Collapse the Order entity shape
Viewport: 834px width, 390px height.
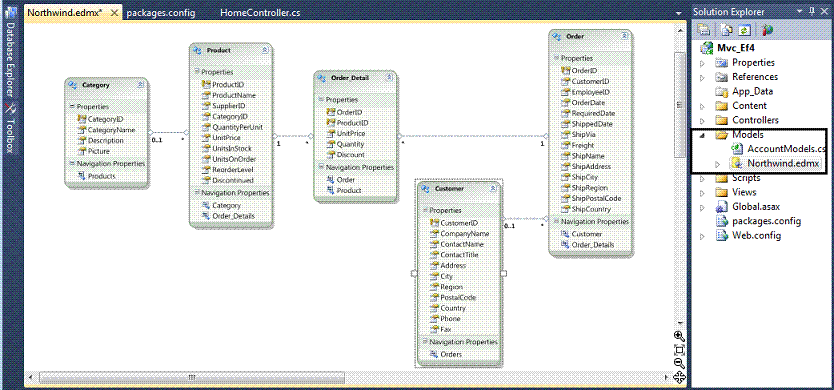click(624, 36)
